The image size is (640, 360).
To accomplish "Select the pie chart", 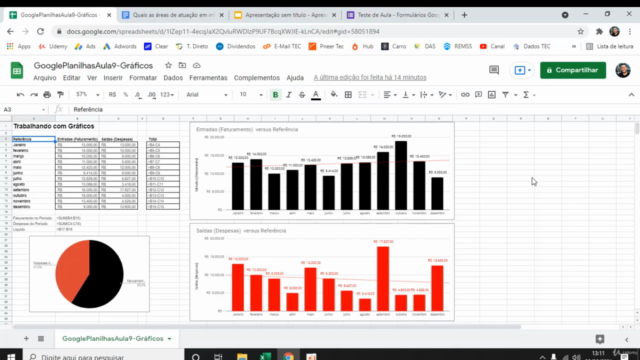I will 89,274.
